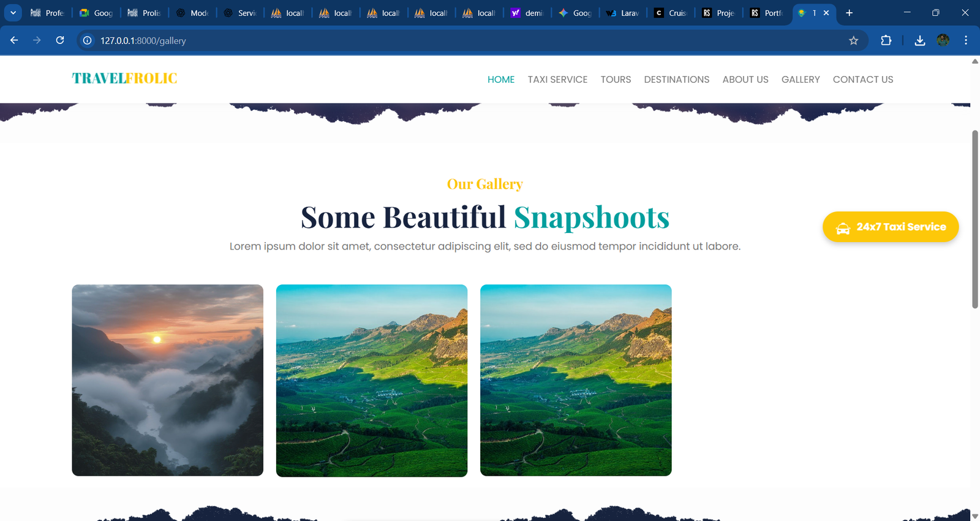The image size is (980, 521).
Task: Click the TravelFrolic logo
Action: tap(124, 78)
